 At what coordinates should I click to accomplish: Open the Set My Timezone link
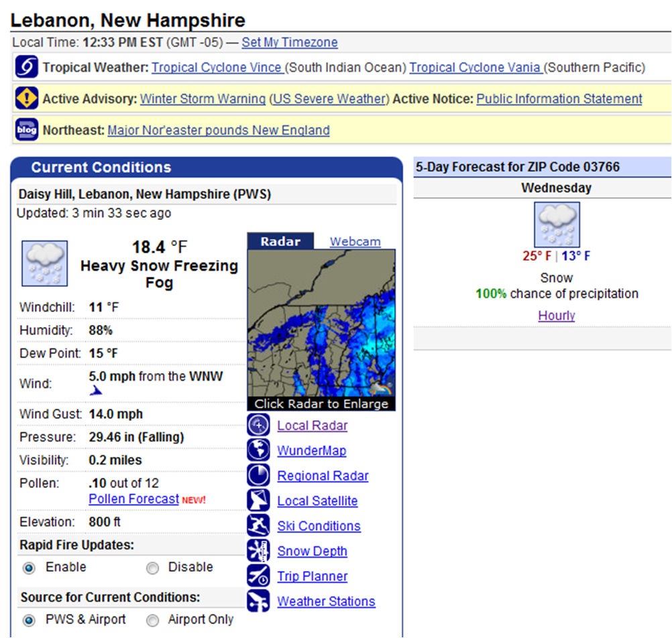point(290,42)
